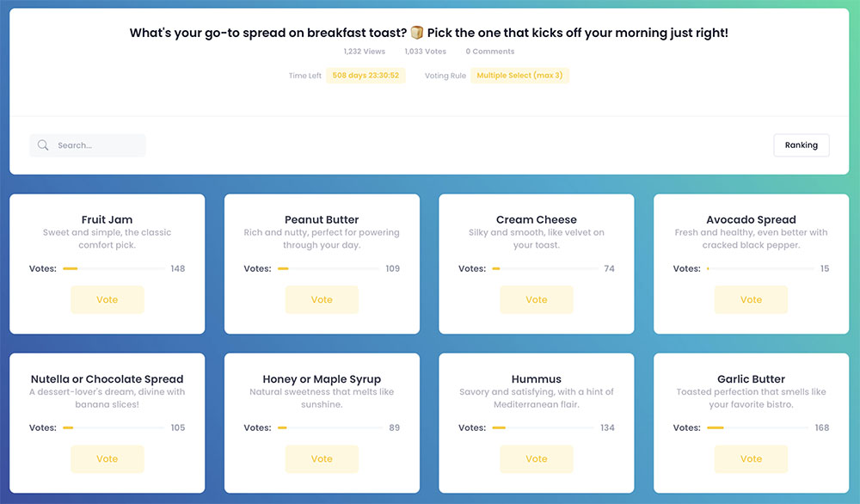Type in the Search input field
This screenshot has width=860, height=504.
(x=96, y=145)
